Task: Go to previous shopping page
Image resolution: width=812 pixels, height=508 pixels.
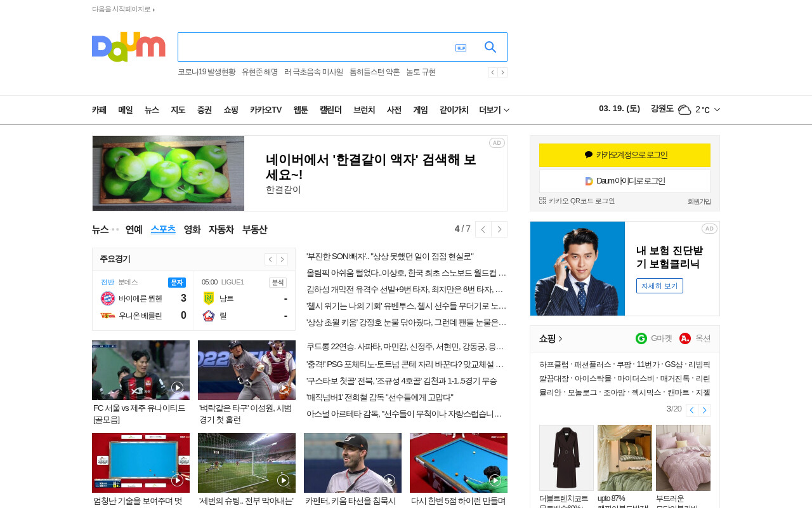Action: 692,410
